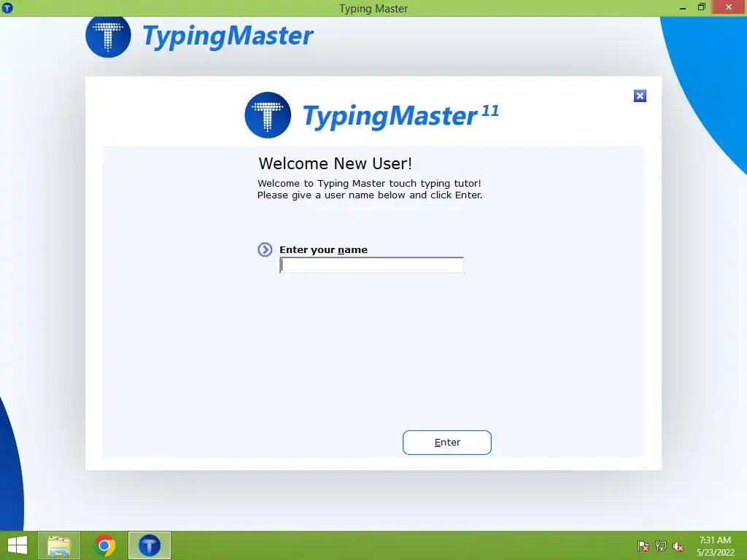Click the 'Please give a user name' text
Viewport: 747px width, 560px height.
tap(370, 195)
